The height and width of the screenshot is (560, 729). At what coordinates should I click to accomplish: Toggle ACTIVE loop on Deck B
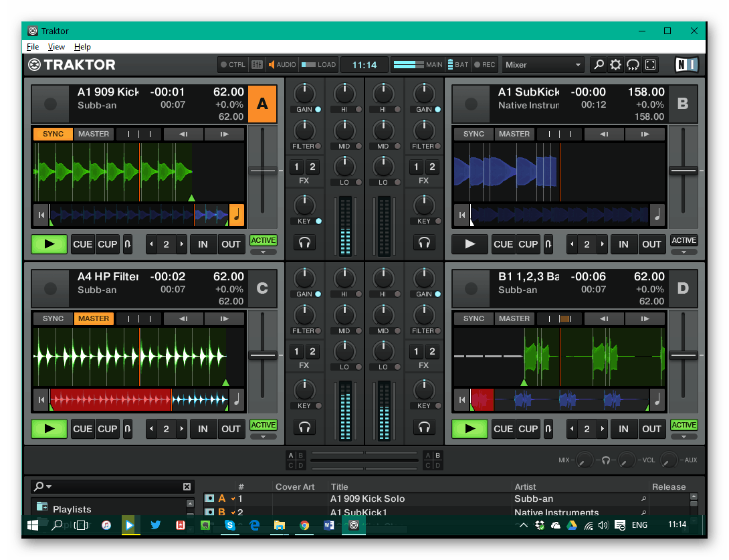click(684, 240)
